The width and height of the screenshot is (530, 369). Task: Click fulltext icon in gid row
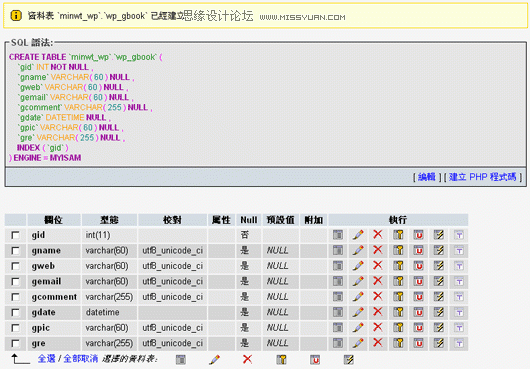click(x=459, y=235)
